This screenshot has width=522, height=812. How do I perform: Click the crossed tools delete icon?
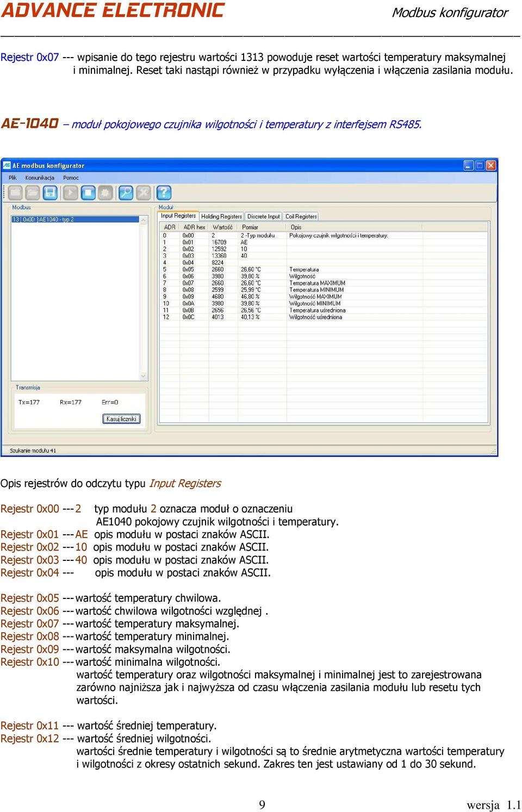[x=144, y=192]
